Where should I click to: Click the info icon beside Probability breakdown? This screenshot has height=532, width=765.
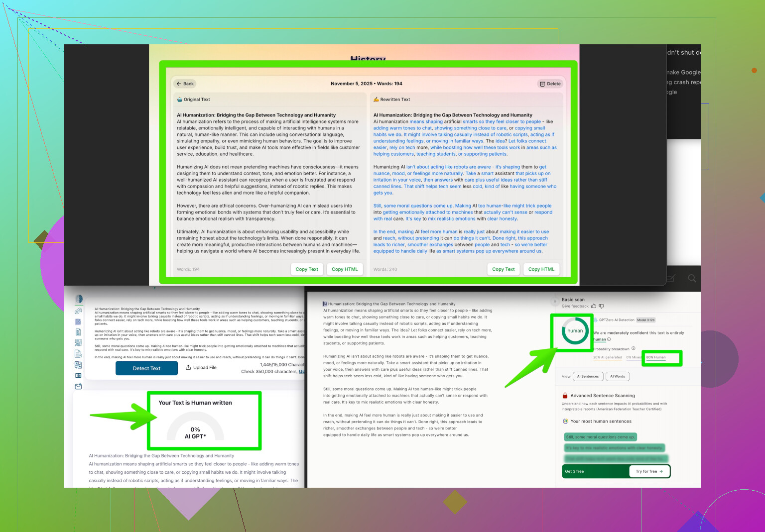click(634, 348)
